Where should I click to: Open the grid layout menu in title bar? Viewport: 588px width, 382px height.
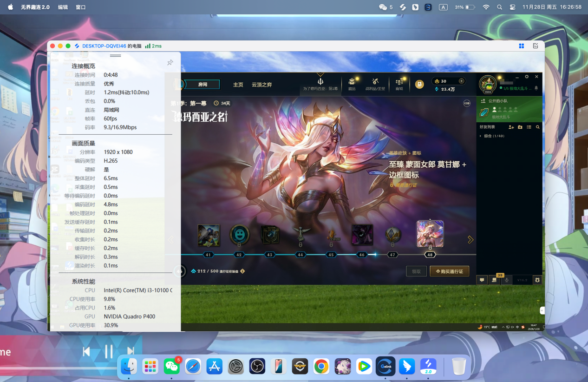(x=522, y=46)
